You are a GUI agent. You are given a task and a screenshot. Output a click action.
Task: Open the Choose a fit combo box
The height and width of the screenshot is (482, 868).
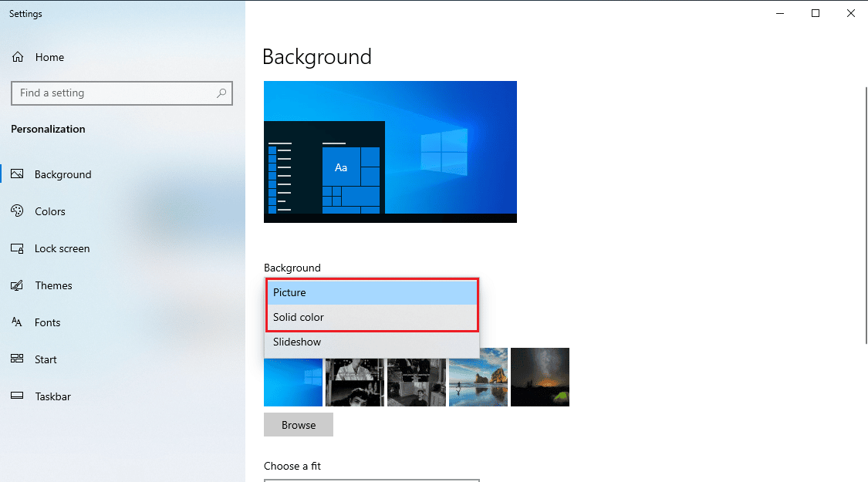[x=371, y=480]
